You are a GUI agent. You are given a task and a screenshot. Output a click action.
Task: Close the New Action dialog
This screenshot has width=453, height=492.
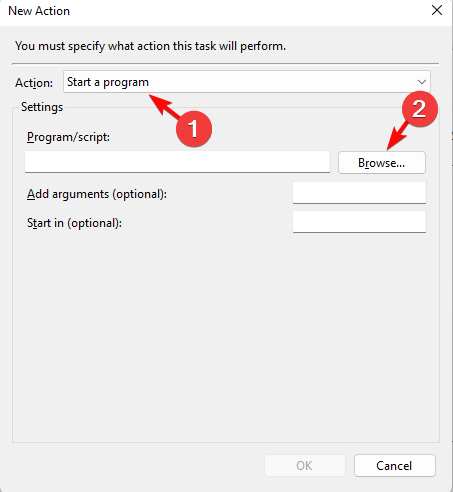click(x=437, y=10)
